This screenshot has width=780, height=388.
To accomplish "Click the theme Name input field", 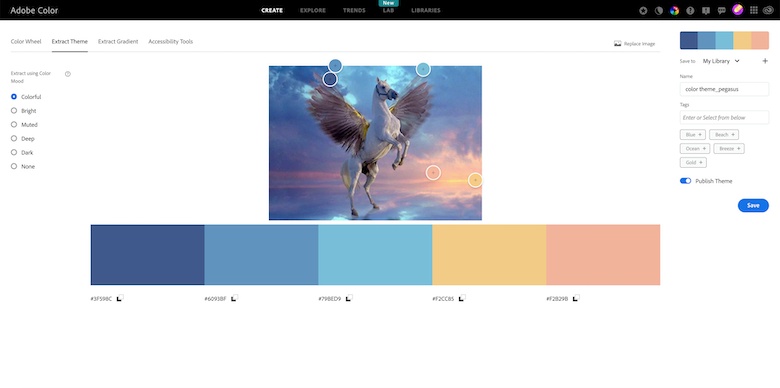I will pyautogui.click(x=724, y=89).
